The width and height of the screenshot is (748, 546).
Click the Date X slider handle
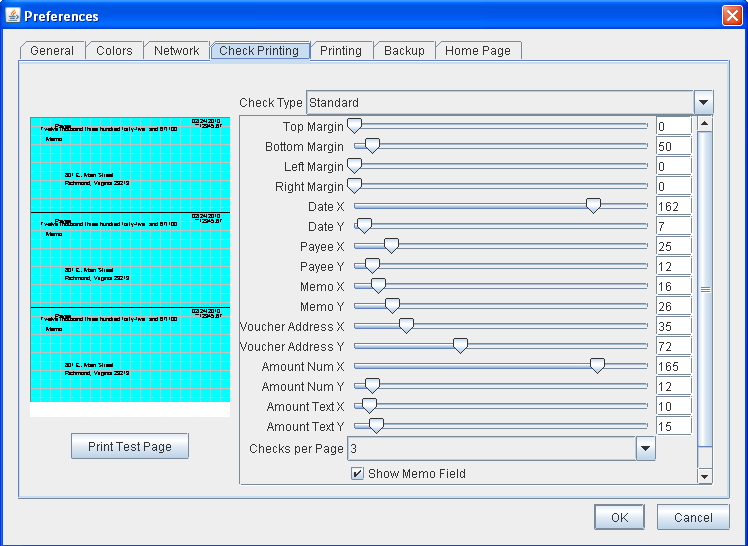593,206
